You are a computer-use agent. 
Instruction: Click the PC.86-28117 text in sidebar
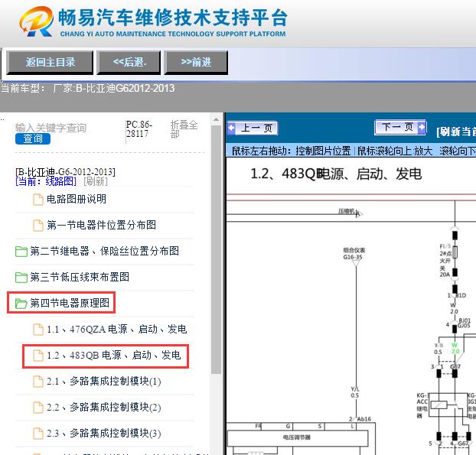[139, 129]
